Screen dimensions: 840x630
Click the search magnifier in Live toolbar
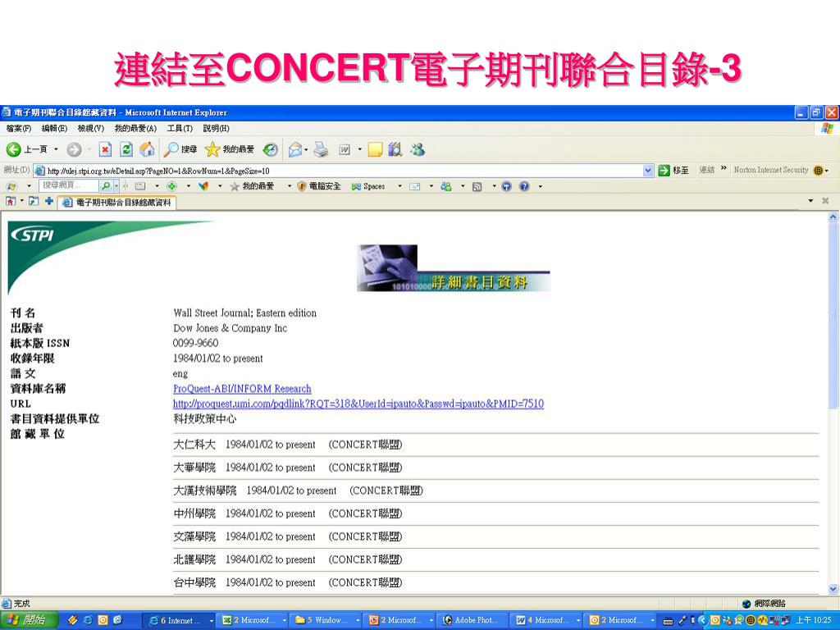pyautogui.click(x=106, y=186)
